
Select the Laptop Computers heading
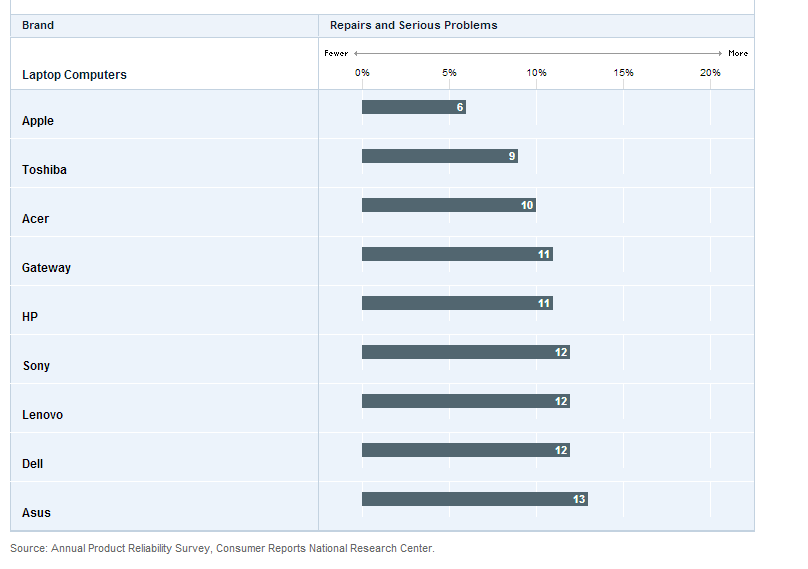[74, 75]
